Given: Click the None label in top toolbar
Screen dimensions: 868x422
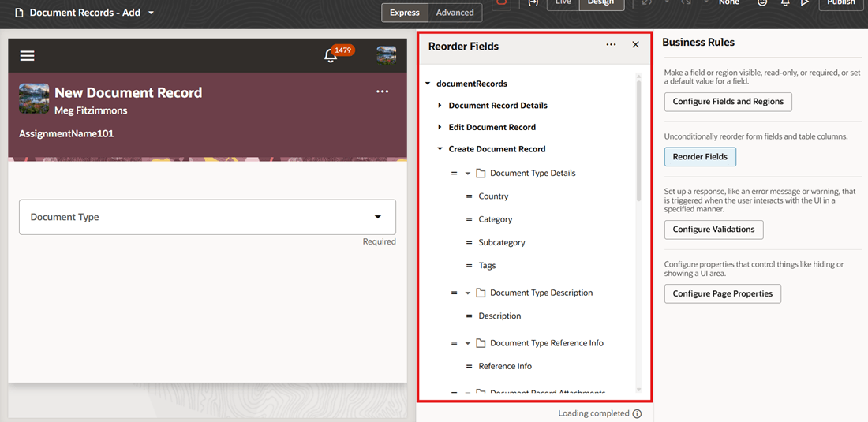Looking at the screenshot, I should point(729,3).
